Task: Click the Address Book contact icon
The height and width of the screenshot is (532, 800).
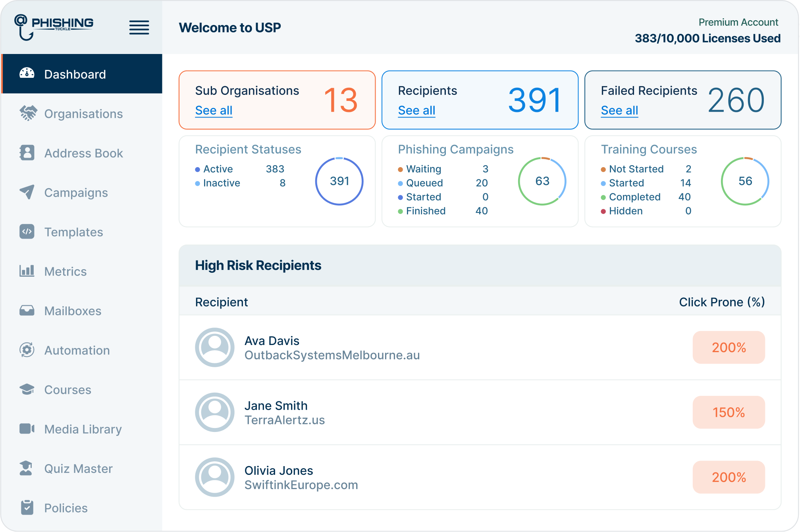Action: click(27, 153)
